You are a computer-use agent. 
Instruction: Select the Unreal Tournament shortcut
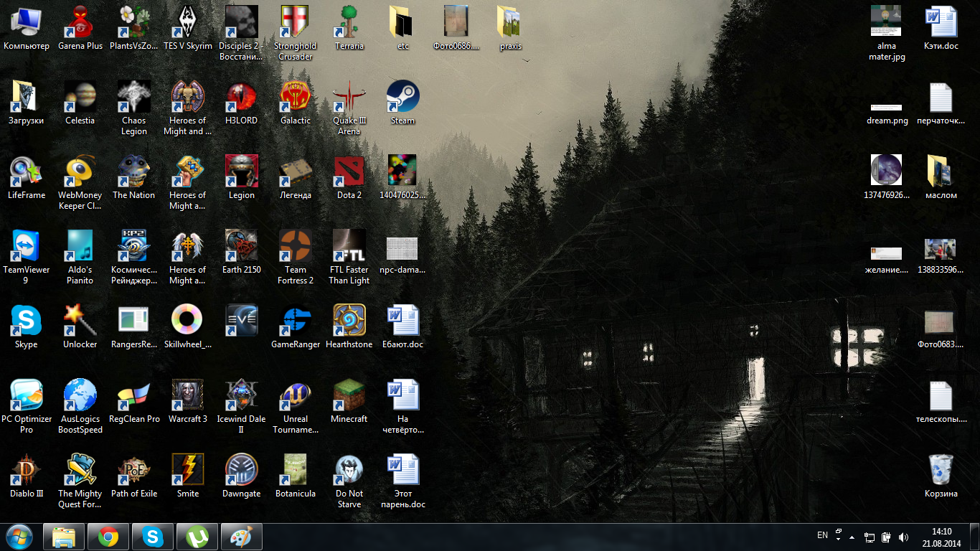coord(296,406)
